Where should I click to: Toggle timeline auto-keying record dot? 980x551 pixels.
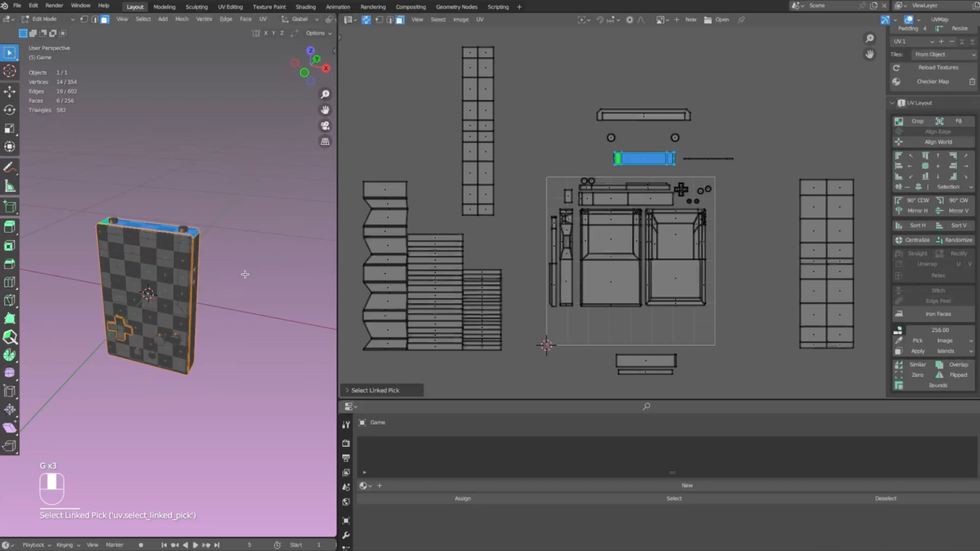coord(141,545)
